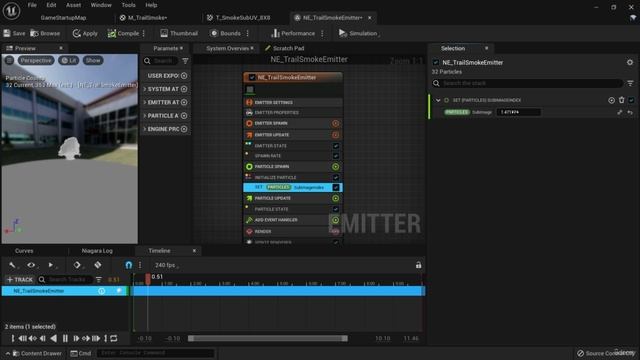Expand the Engine Provided parameter section
This screenshot has height=360, width=640.
coord(145,129)
